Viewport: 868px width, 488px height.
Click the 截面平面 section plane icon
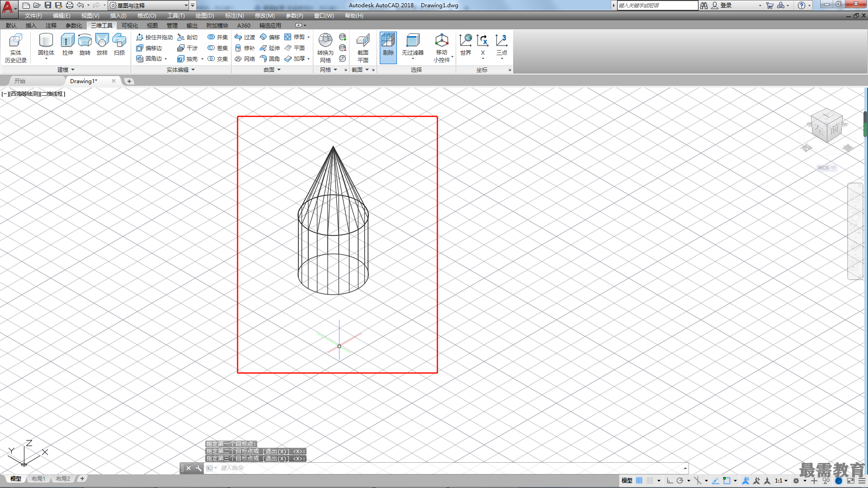click(363, 47)
